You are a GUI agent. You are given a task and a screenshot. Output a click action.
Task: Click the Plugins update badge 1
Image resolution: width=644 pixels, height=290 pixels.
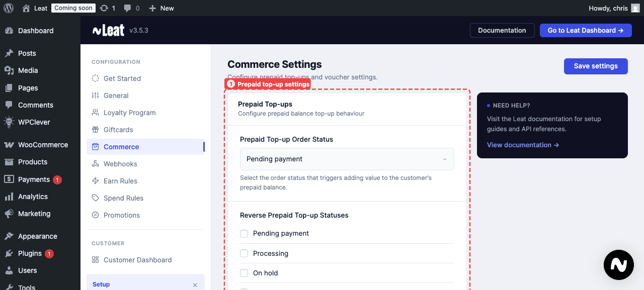click(49, 254)
